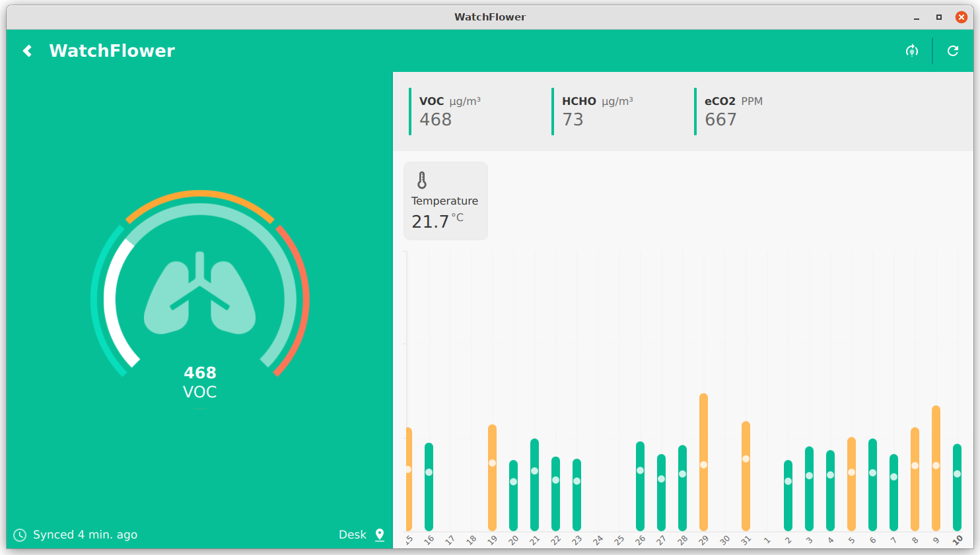Click the axis label for day 18
This screenshot has width=980, height=555.
pos(471,540)
